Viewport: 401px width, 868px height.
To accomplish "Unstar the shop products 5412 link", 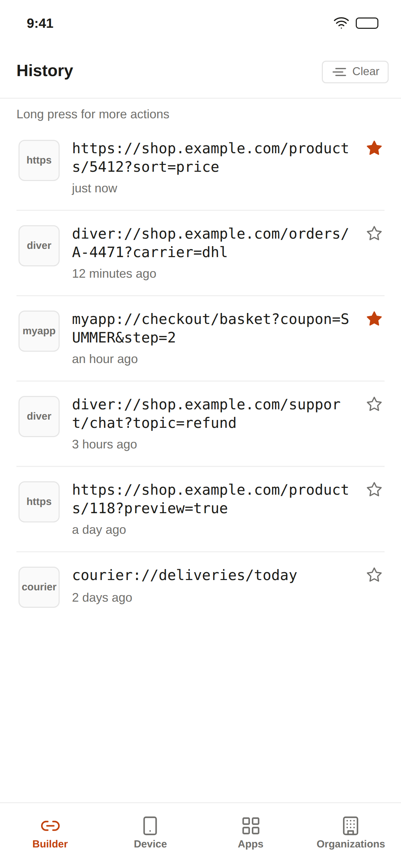I will [x=374, y=148].
